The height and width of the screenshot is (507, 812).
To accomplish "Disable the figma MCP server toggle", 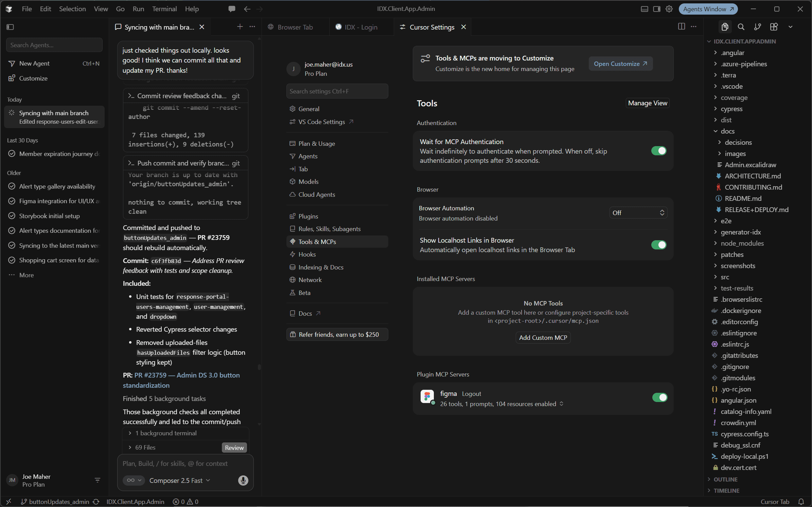I will (659, 397).
